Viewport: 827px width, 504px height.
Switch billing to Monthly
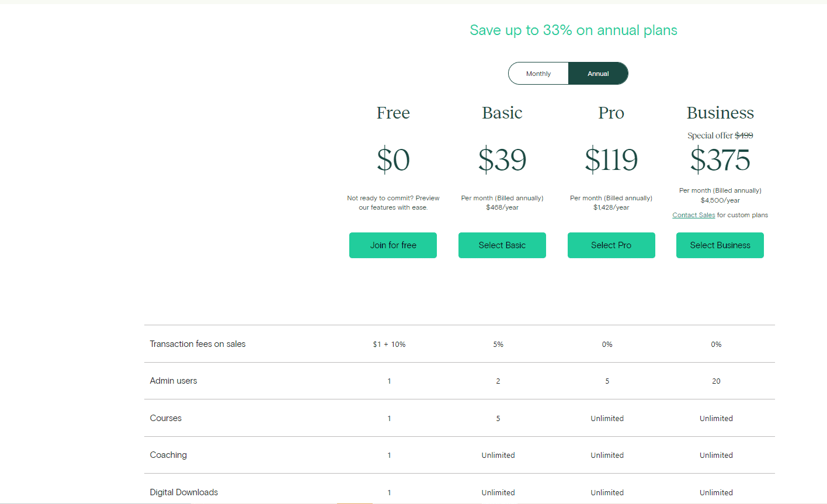point(538,74)
